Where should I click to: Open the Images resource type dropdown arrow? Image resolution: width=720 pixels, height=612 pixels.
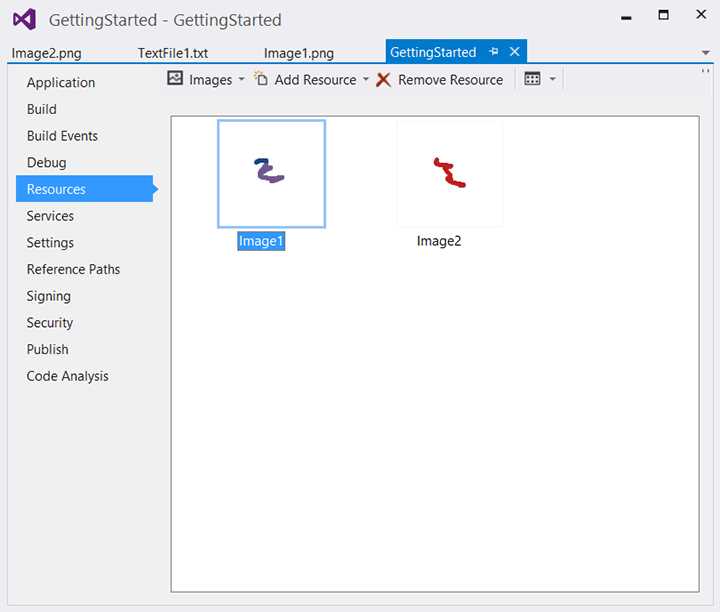[x=241, y=79]
